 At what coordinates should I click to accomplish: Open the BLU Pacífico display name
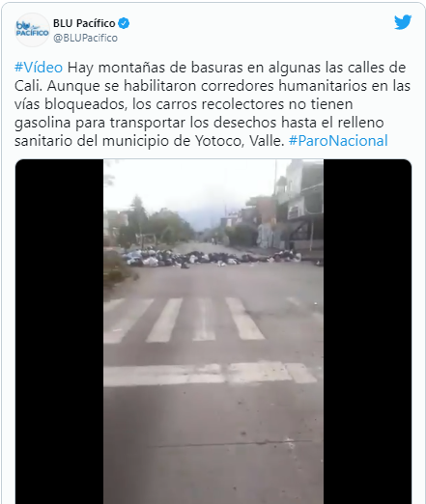pos(84,23)
